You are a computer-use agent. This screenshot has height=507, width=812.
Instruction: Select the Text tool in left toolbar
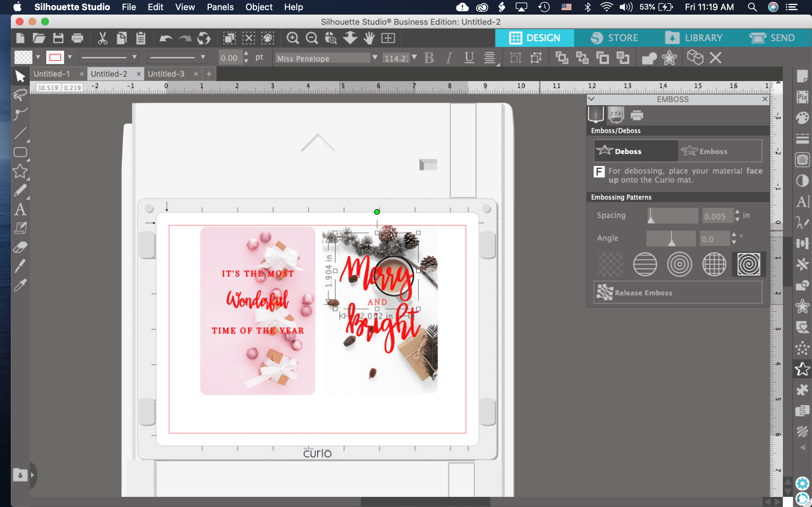(x=20, y=209)
